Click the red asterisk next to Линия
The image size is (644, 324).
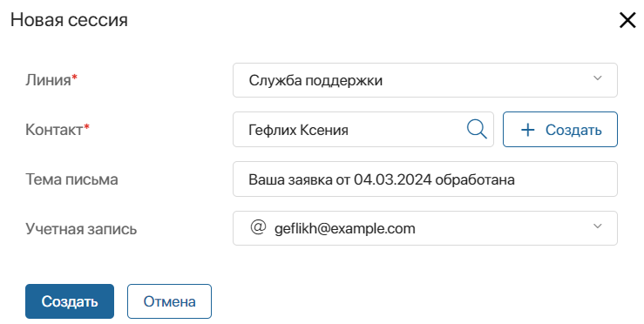pyautogui.click(x=74, y=77)
